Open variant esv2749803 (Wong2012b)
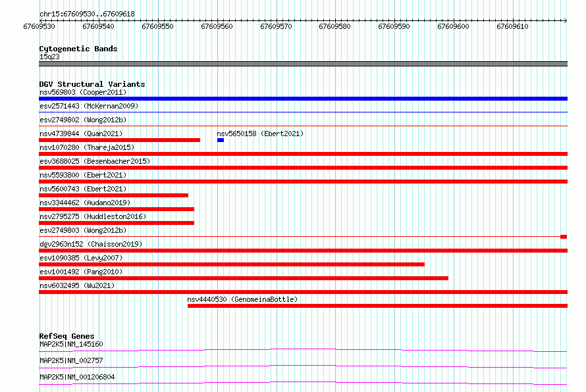The width and height of the screenshot is (586, 392). 83,230
